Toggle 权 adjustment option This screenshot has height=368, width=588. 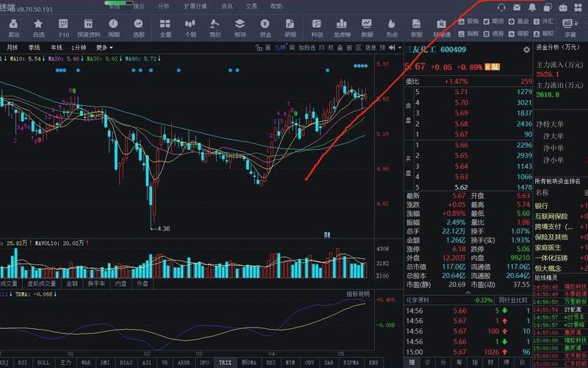coord(330,48)
